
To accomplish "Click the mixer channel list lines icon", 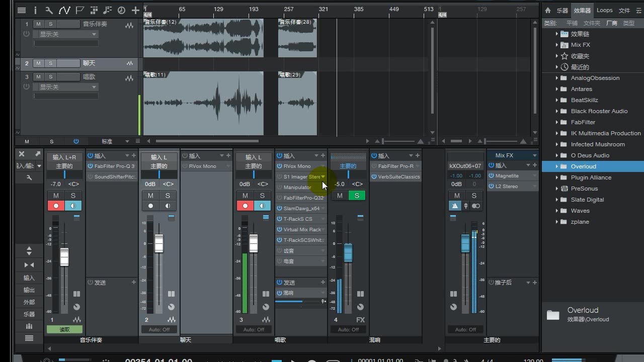I will pos(29,338).
